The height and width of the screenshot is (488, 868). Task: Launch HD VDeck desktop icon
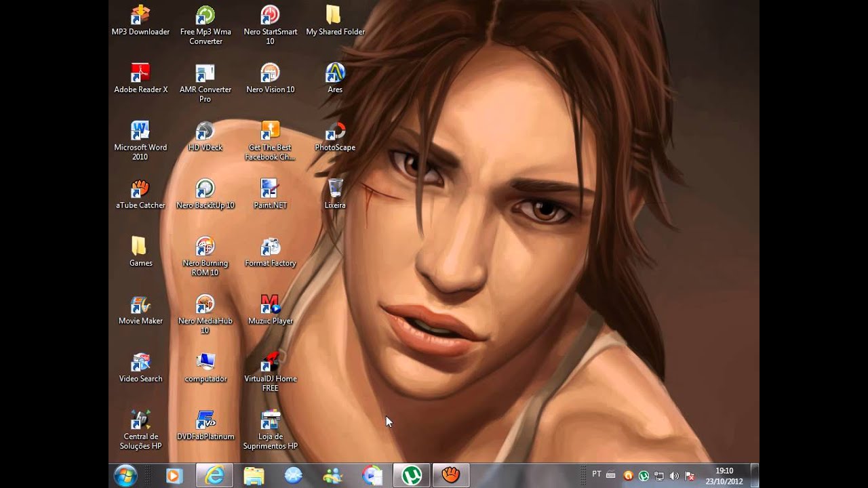tap(205, 136)
